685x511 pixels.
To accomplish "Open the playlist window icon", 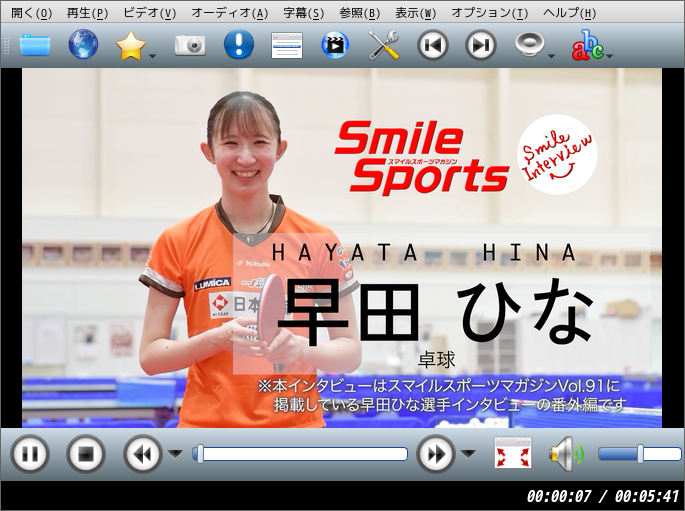I will click(287, 45).
